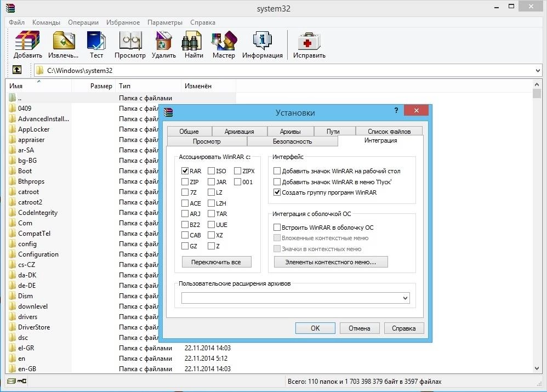Enable the ISO association checkbox
547x392 pixels.
211,171
